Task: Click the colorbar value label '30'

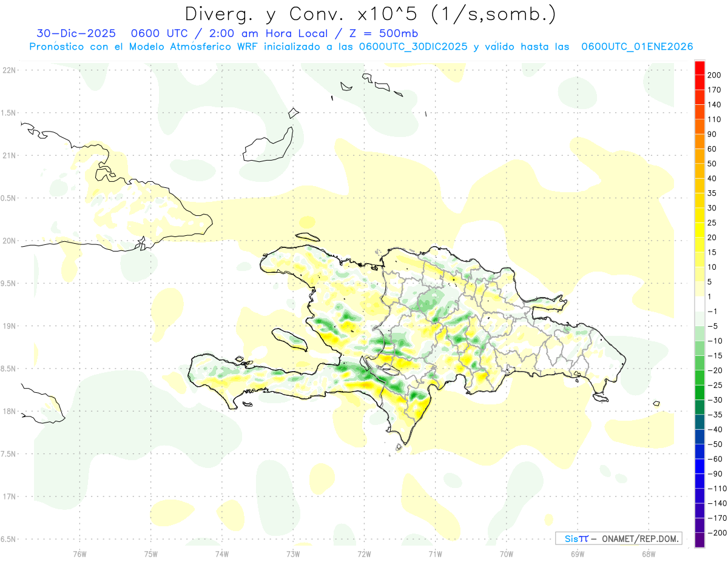Action: pos(713,208)
